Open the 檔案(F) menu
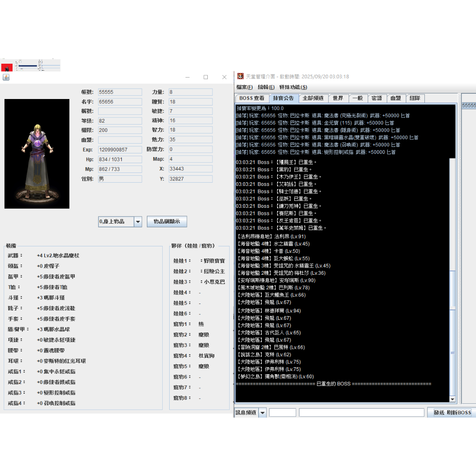 click(245, 87)
